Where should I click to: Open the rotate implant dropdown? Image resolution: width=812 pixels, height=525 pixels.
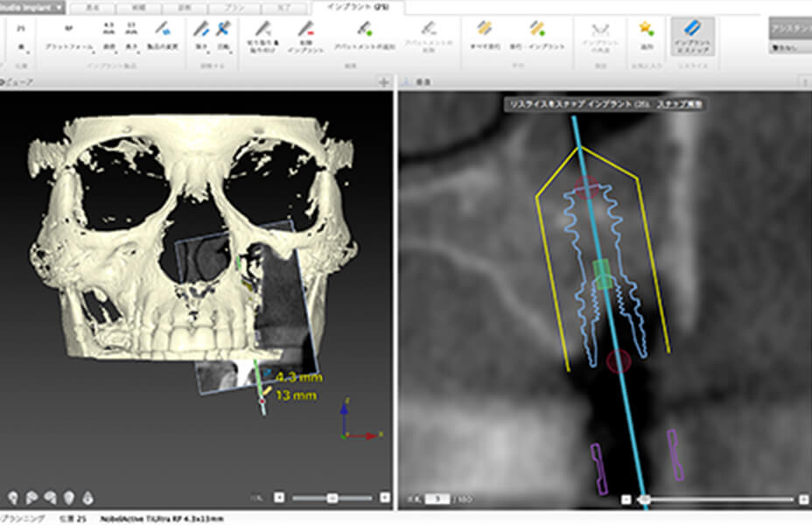pyautogui.click(x=223, y=36)
